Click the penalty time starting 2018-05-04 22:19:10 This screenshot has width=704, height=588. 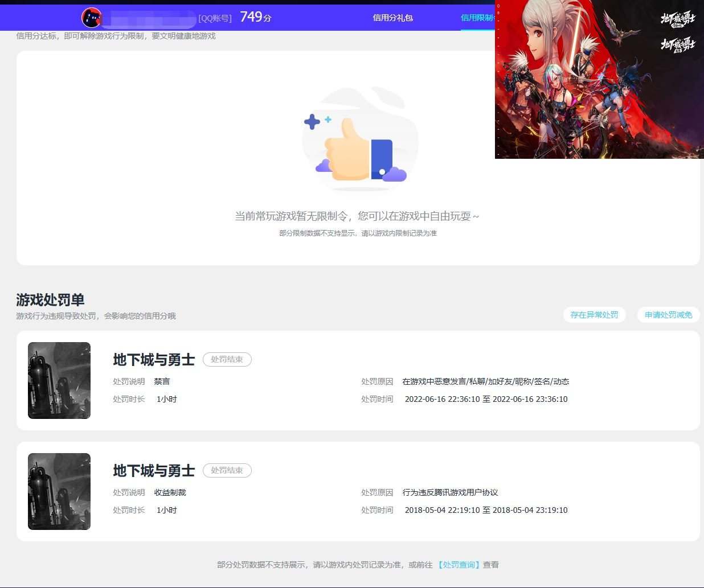[486, 510]
